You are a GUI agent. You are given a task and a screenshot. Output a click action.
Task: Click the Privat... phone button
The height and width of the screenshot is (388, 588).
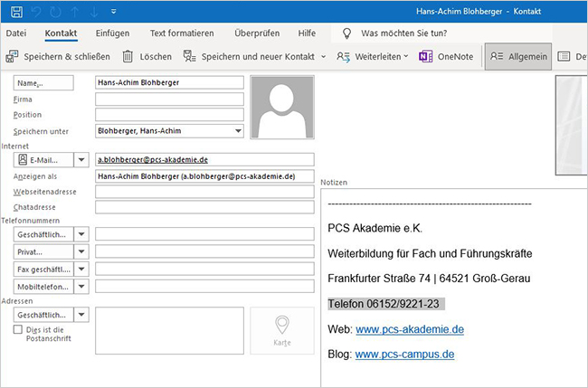[x=43, y=252]
